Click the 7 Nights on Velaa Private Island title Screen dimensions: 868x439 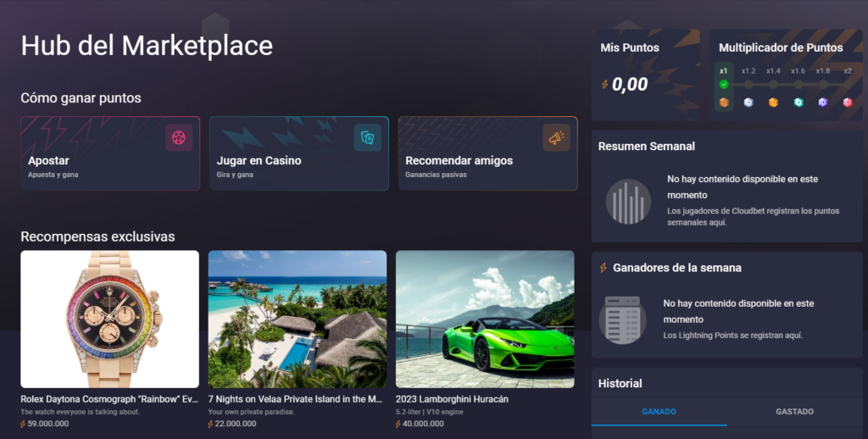point(295,399)
